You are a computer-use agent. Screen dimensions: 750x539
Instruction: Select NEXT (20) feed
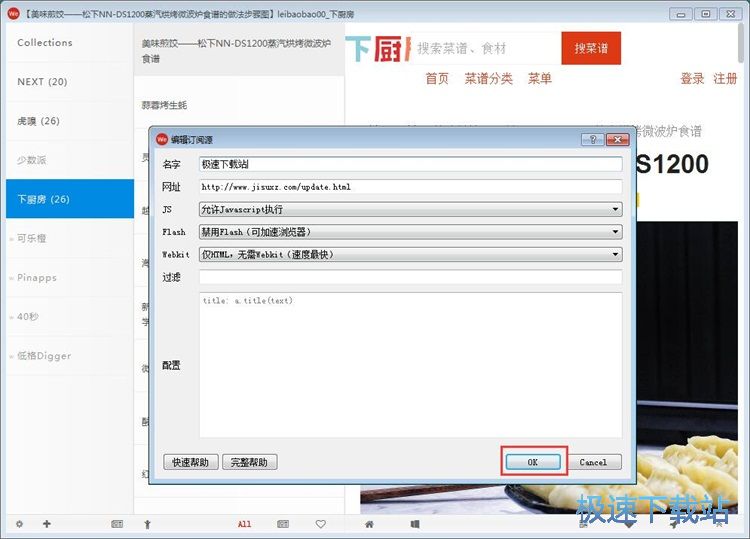point(70,82)
